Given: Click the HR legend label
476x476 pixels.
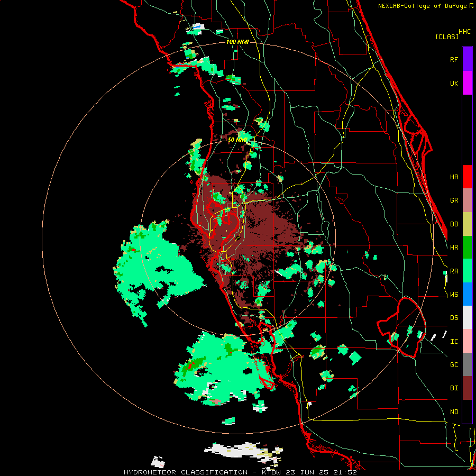Looking at the screenshot, I should (x=454, y=248).
